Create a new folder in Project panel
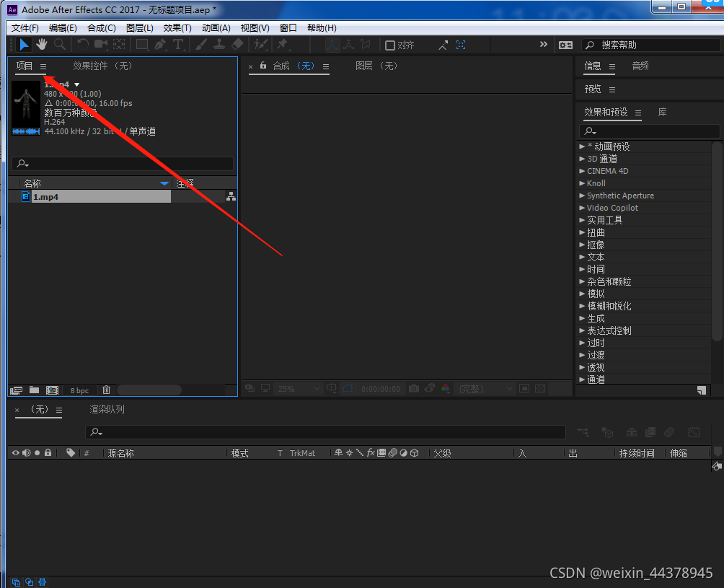The height and width of the screenshot is (588, 724). point(34,390)
